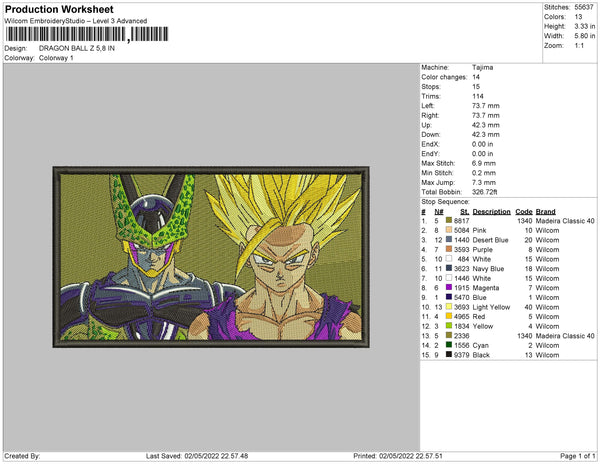Viewport: 600px width, 464px height.
Task: Click the Stitches value '55637'
Action: [584, 7]
